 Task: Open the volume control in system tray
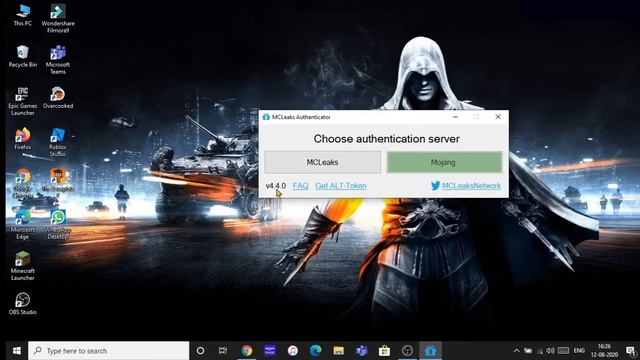550,351
